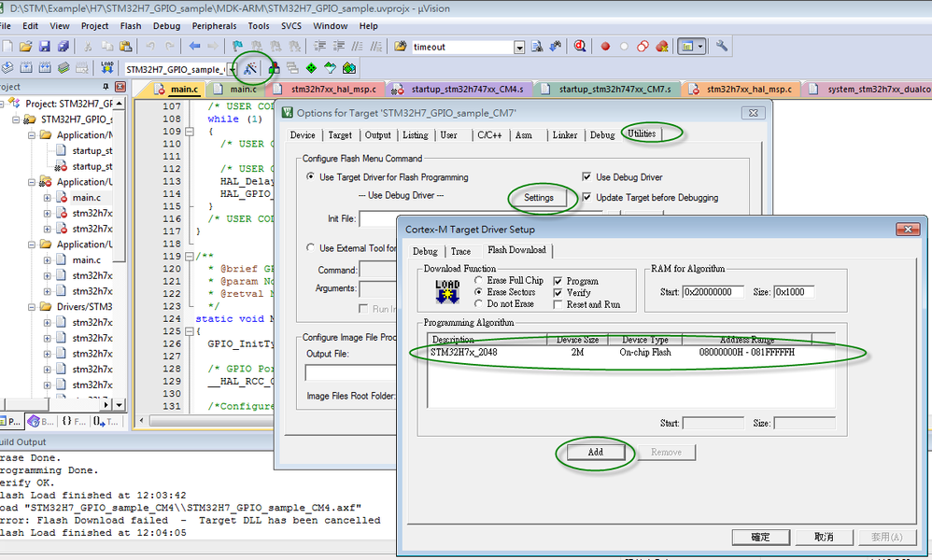This screenshot has width=932, height=560.
Task: Collapse the Project: STM32H7_GPIO root node
Action: [x=1, y=104]
